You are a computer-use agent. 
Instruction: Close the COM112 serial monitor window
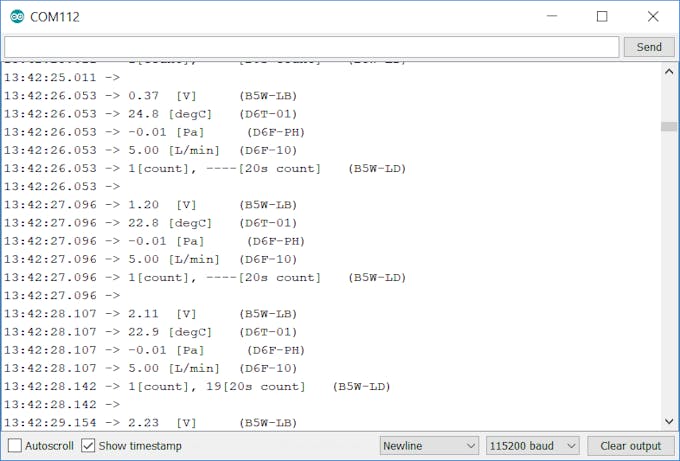[x=653, y=16]
